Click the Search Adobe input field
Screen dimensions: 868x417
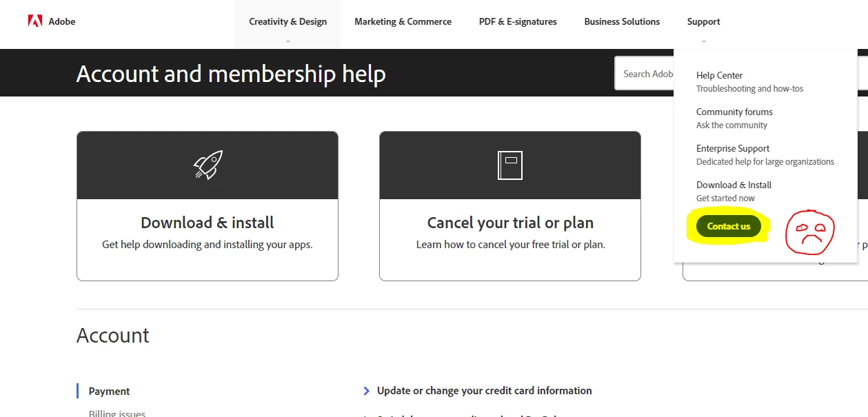(644, 74)
